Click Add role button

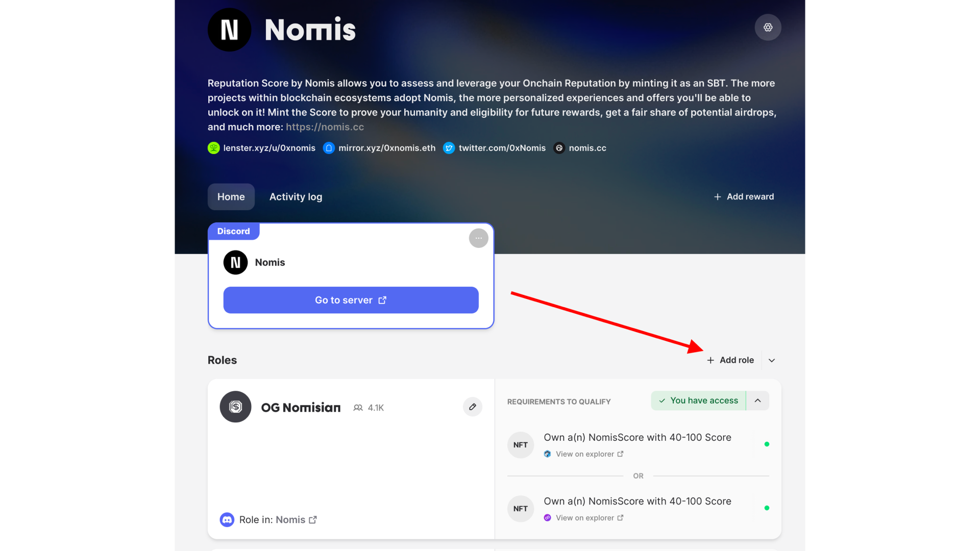click(x=730, y=360)
